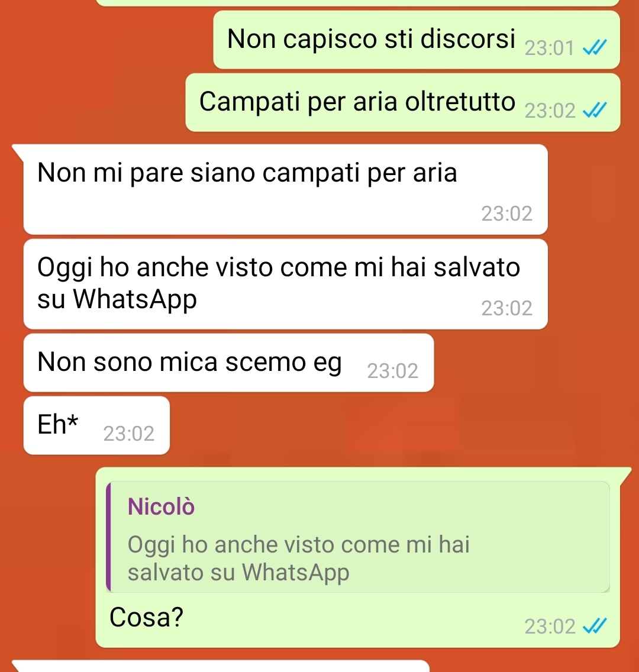Tap the quoted text 'salvato su WhatsApp'
Image resolution: width=639 pixels, height=672 pixels.
click(238, 573)
